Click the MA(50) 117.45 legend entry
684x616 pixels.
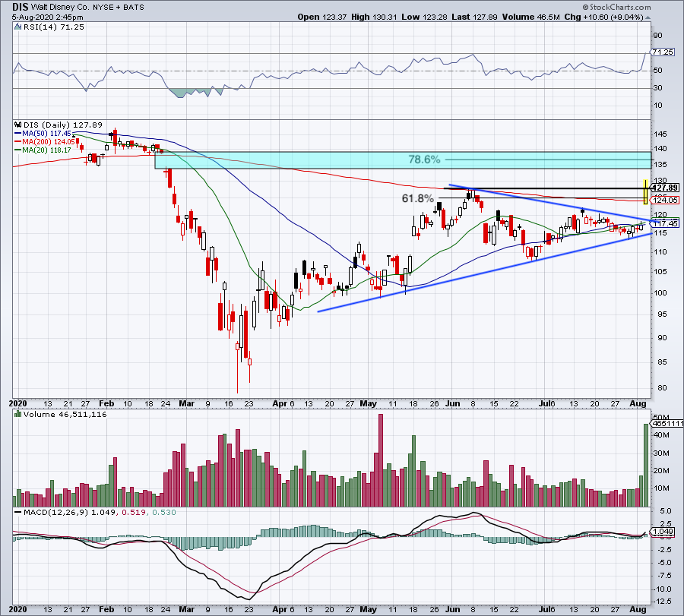pyautogui.click(x=43, y=134)
